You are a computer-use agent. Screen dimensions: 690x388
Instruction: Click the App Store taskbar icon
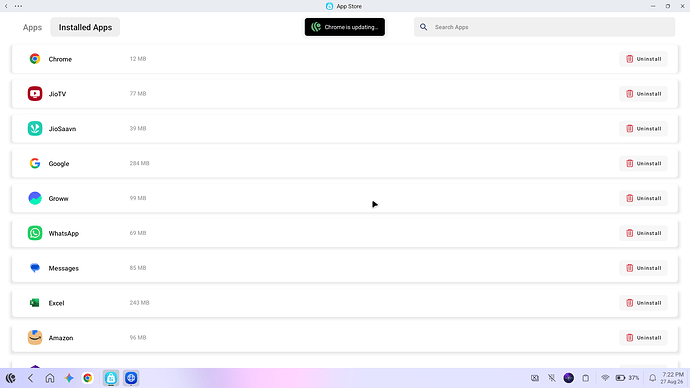pyautogui.click(x=111, y=378)
